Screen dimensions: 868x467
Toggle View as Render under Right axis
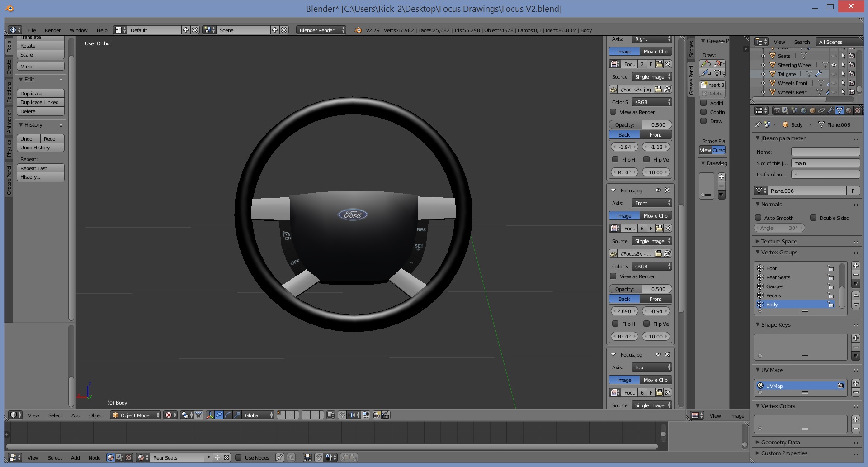tap(613, 112)
